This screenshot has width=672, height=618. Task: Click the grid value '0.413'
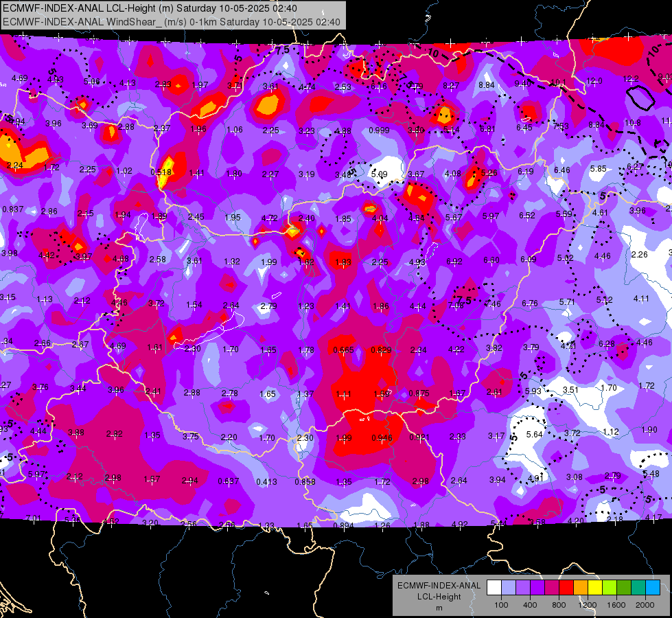coord(266,482)
